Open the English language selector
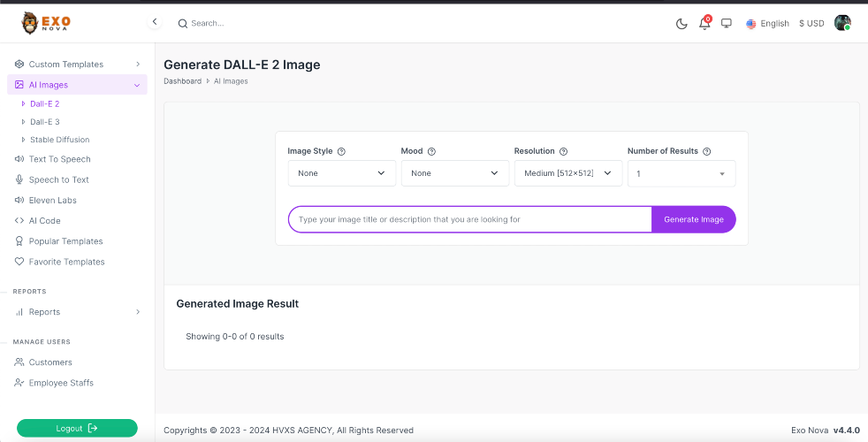 (767, 23)
